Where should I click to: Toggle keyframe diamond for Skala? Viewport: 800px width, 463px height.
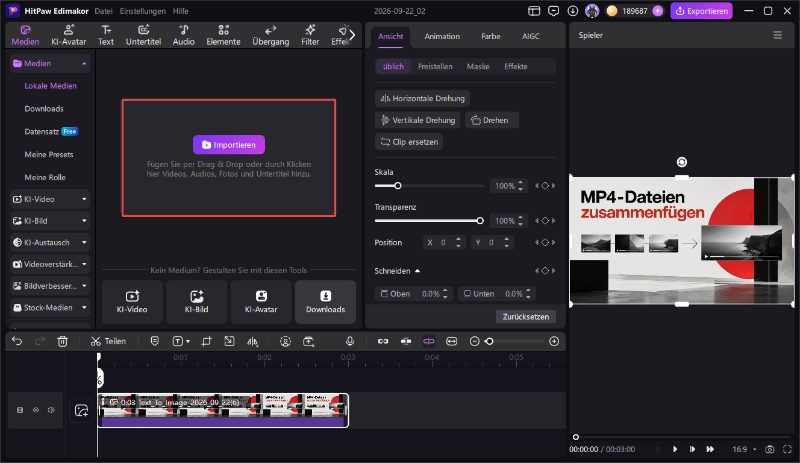click(545, 186)
